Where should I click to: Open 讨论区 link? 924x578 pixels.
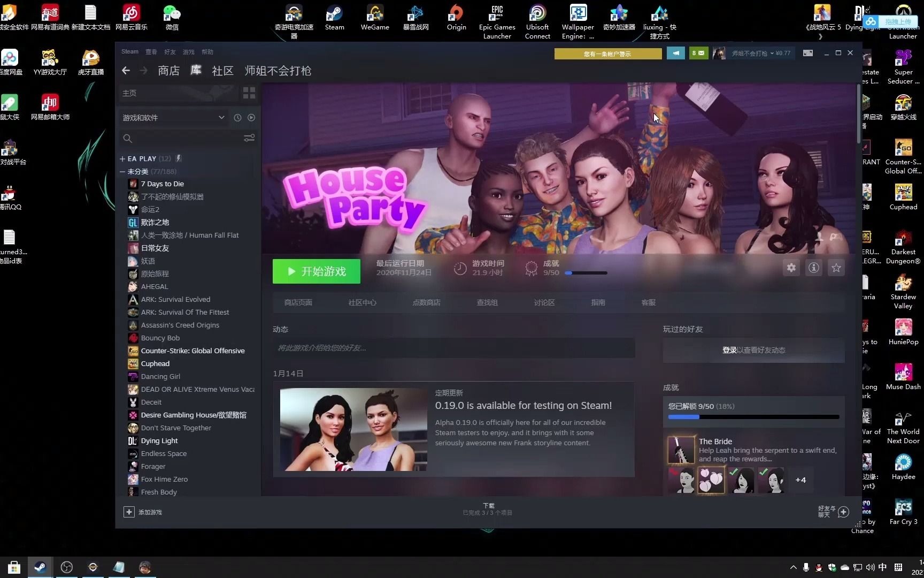(x=544, y=302)
